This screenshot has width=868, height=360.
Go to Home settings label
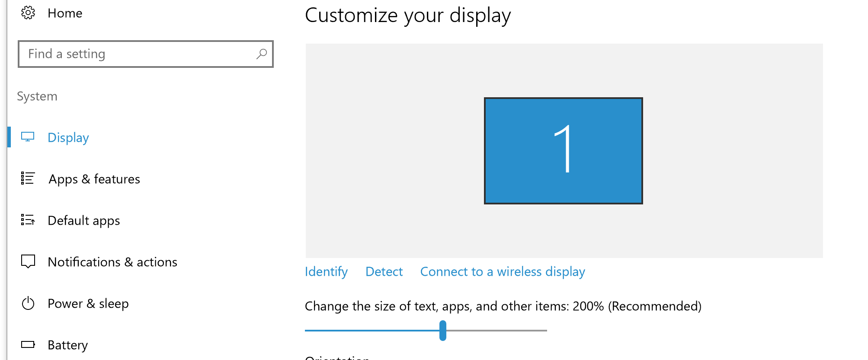(x=65, y=13)
